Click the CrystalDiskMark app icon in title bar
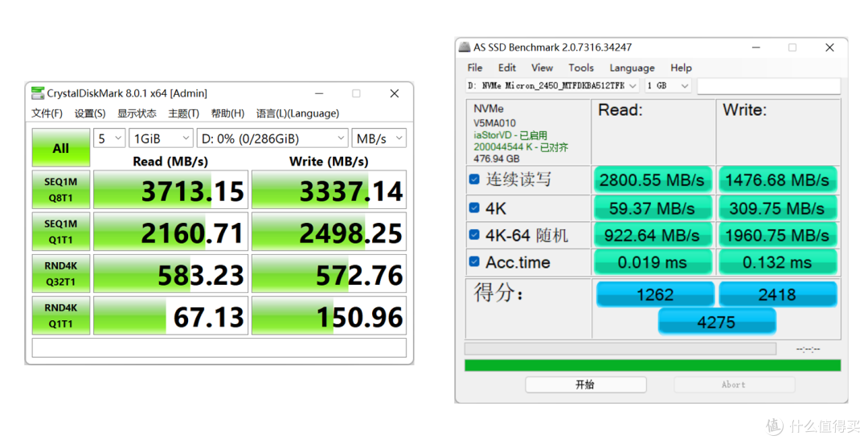Screen dimensions: 868x444 38,93
